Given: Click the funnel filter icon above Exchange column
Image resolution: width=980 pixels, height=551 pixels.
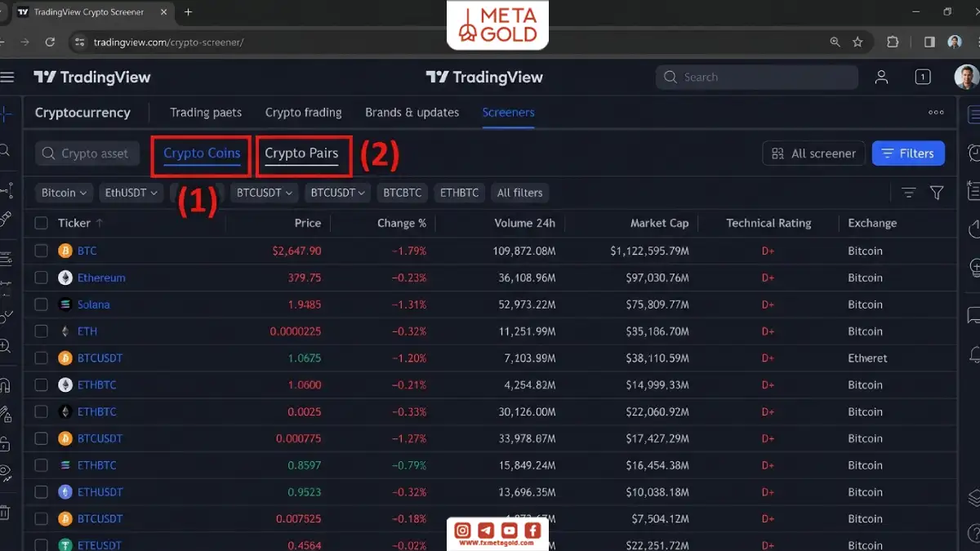Looking at the screenshot, I should coord(937,193).
